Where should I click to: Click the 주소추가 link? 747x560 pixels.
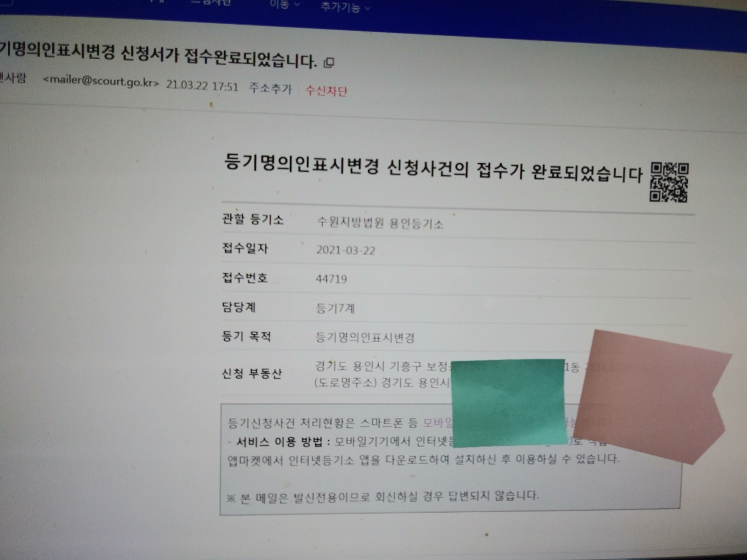270,88
